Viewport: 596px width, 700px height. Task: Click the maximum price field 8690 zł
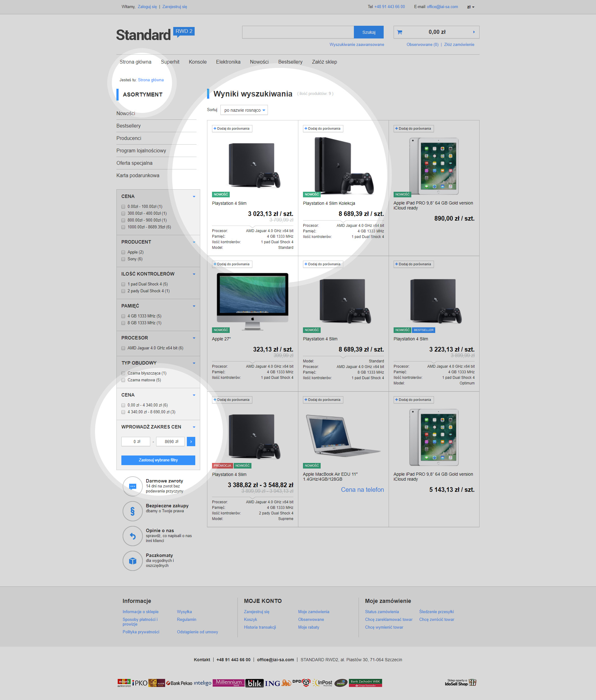point(170,441)
